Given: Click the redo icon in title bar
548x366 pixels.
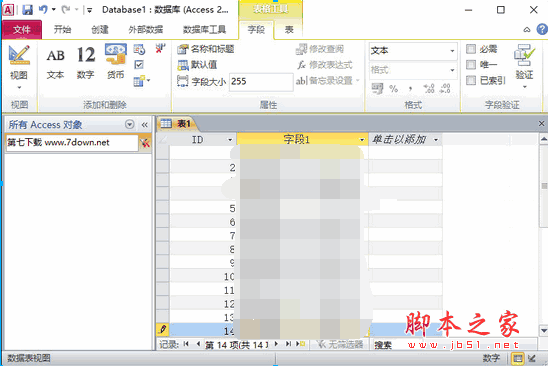Looking at the screenshot, I should pos(65,9).
